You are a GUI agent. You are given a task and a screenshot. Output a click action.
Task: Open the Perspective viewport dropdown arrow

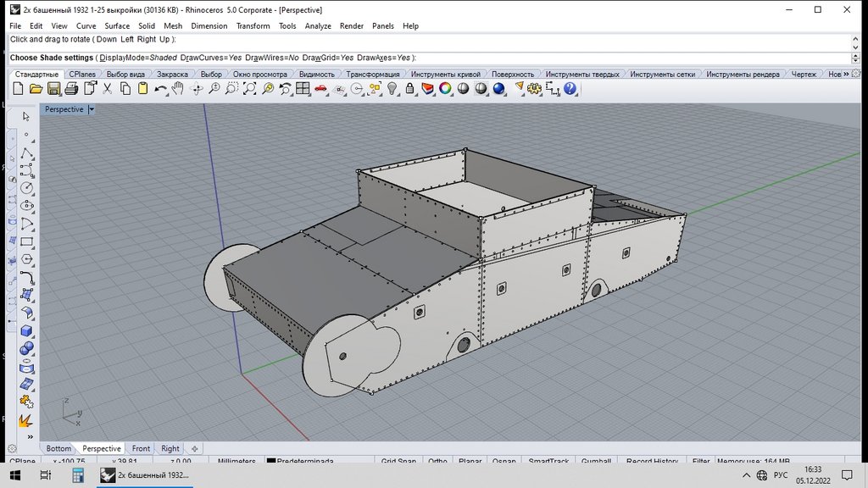point(92,109)
